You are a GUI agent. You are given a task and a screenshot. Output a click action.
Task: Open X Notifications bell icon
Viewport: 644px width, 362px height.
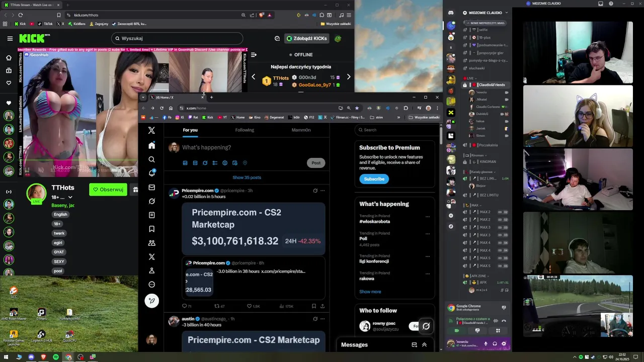point(151,173)
